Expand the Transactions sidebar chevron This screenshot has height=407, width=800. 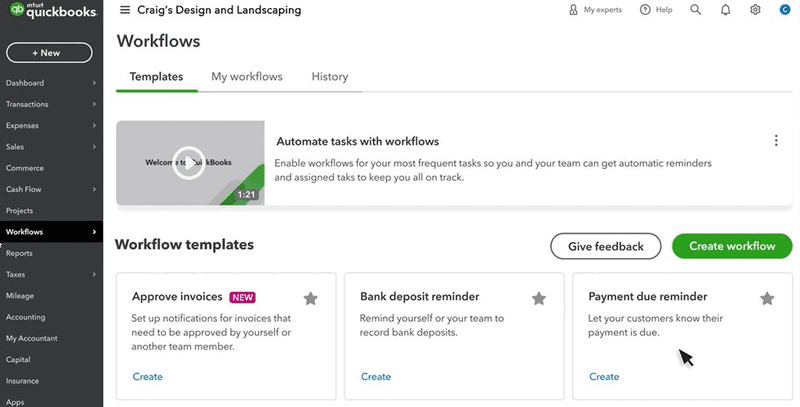(x=95, y=104)
